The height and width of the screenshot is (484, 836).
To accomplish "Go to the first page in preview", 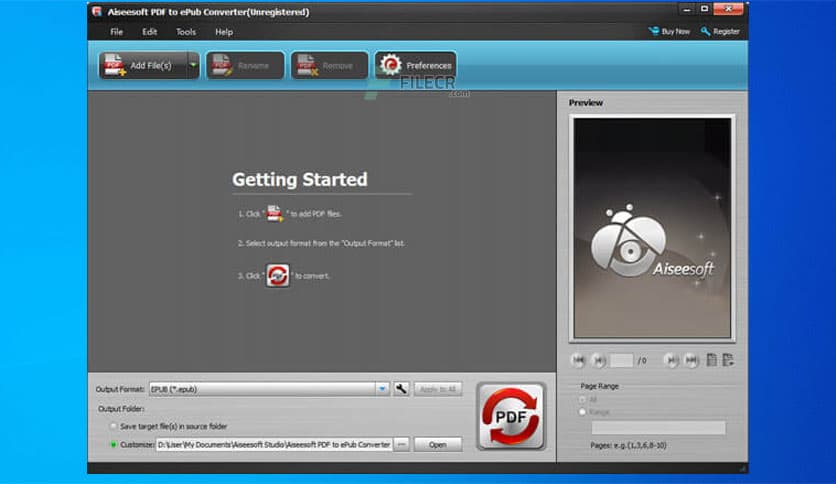I will (x=578, y=361).
